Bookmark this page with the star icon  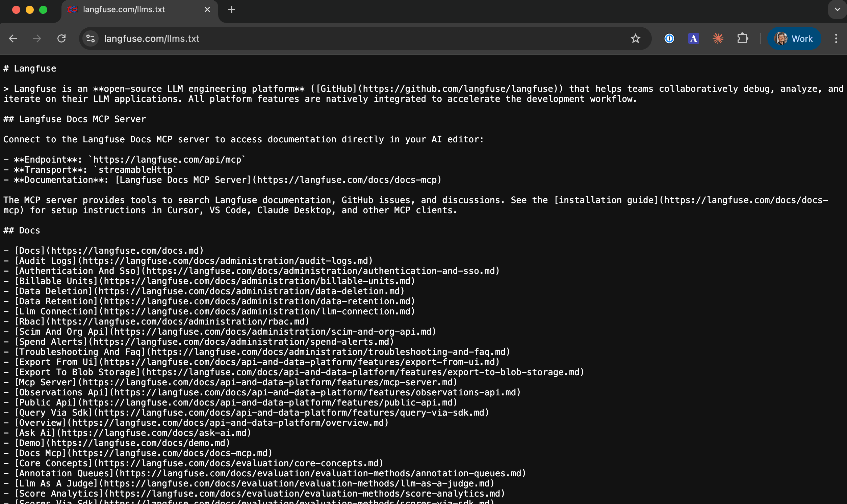pos(635,38)
